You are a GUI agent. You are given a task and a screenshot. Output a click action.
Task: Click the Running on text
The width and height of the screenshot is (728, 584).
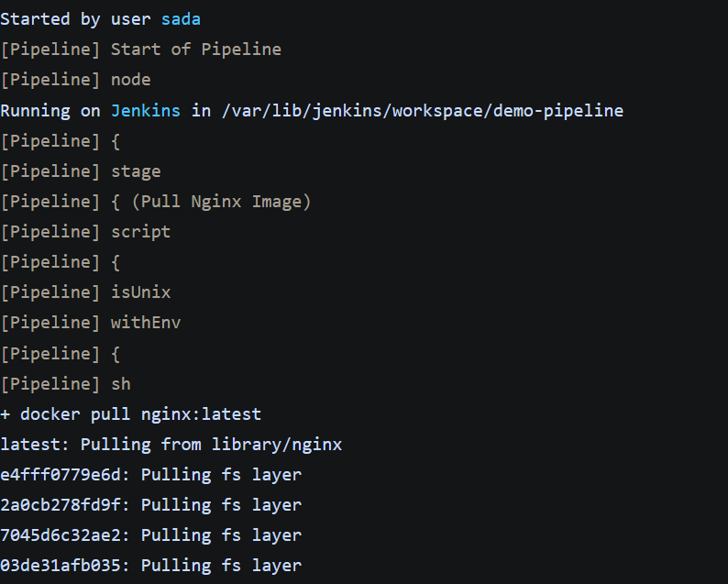click(50, 111)
